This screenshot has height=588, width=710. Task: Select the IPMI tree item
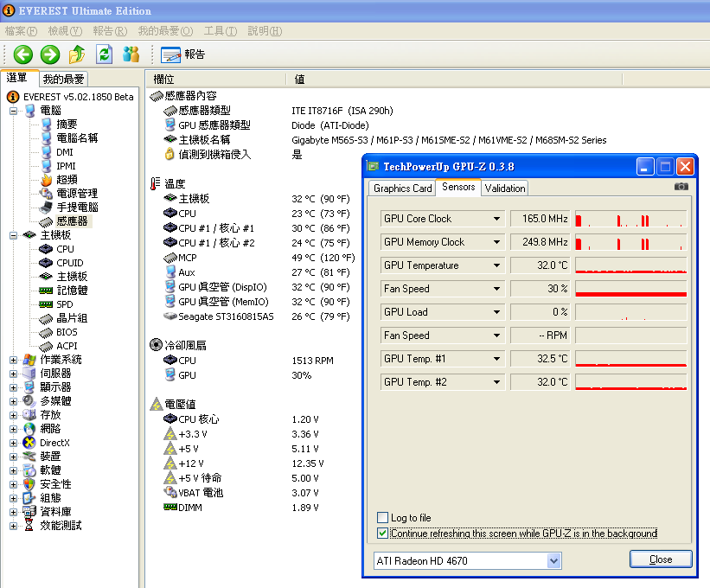(x=66, y=166)
